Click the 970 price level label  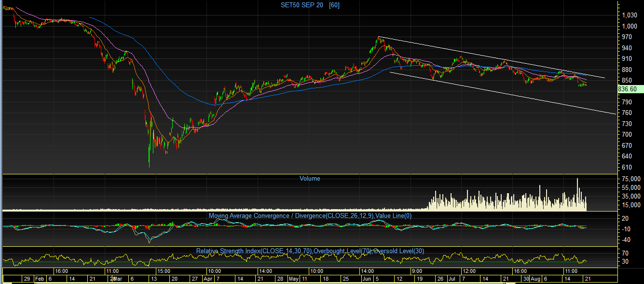(x=626, y=37)
